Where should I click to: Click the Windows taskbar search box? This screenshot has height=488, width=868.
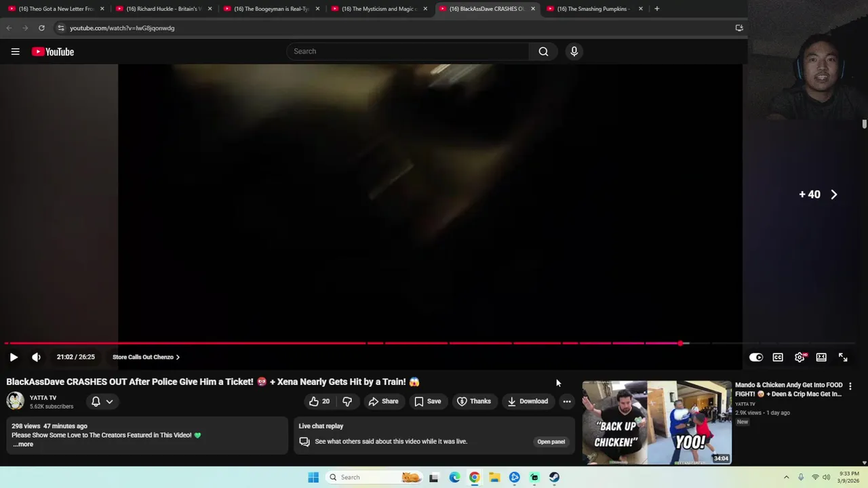click(x=374, y=477)
